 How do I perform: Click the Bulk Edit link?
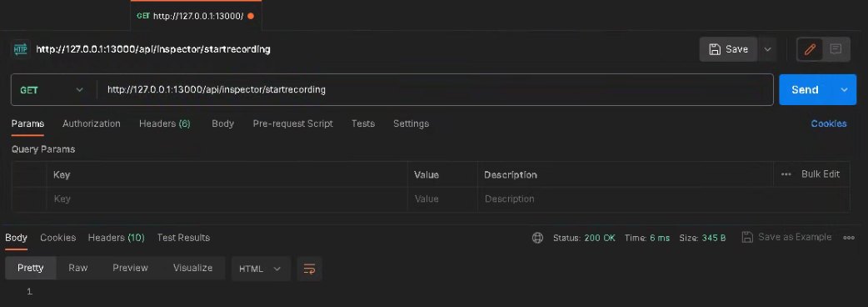tap(821, 174)
